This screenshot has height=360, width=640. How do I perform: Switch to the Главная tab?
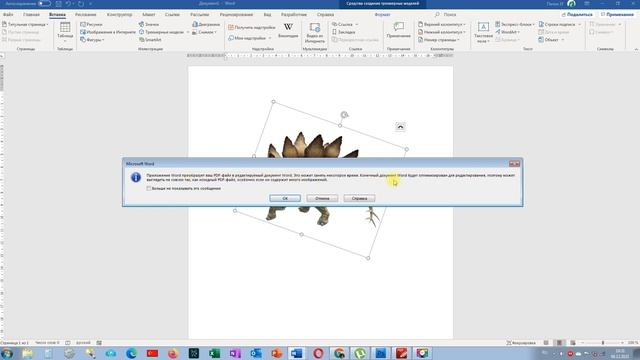tap(31, 15)
